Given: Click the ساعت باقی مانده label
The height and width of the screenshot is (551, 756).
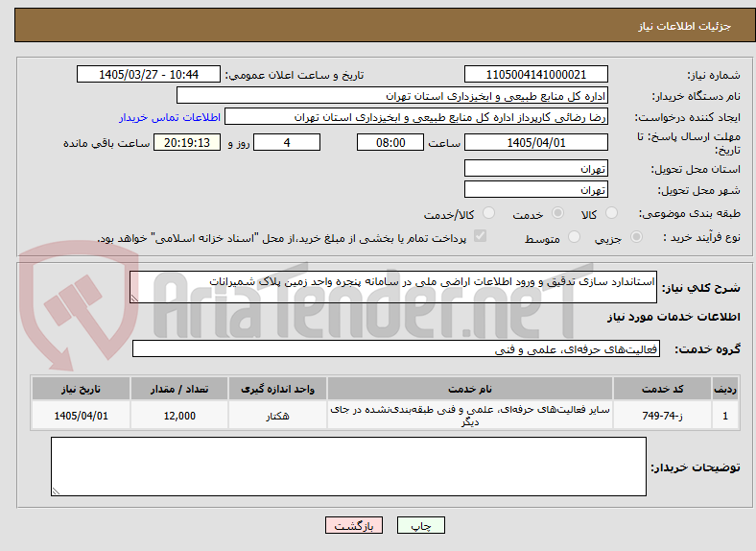Looking at the screenshot, I should (106, 143).
